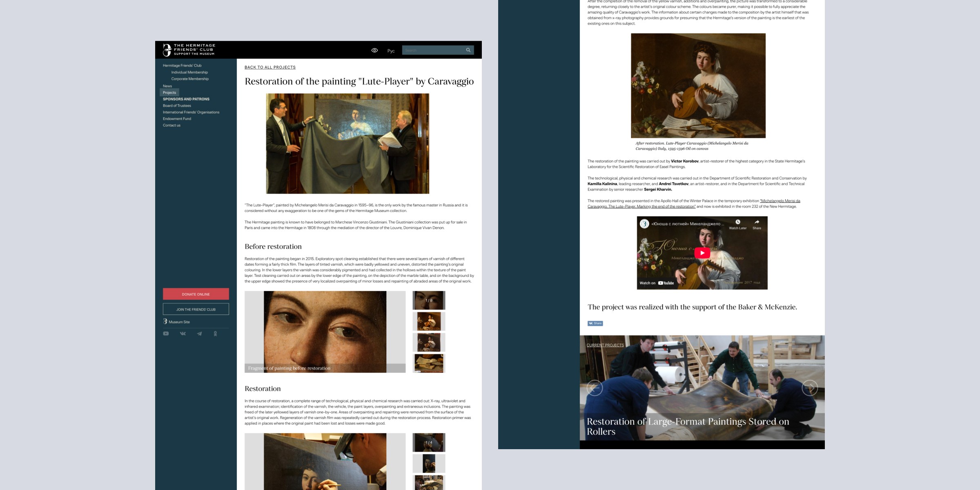Go to next current project arrow
This screenshot has width=980, height=490.
[809, 388]
